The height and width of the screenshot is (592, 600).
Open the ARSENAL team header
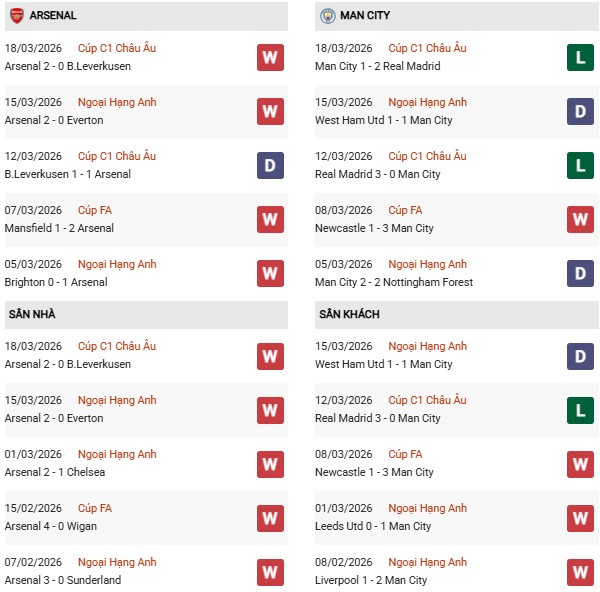coord(53,16)
